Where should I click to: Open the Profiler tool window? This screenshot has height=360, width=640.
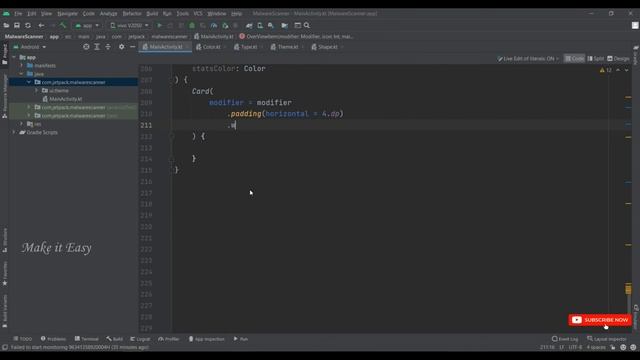[x=169, y=339]
